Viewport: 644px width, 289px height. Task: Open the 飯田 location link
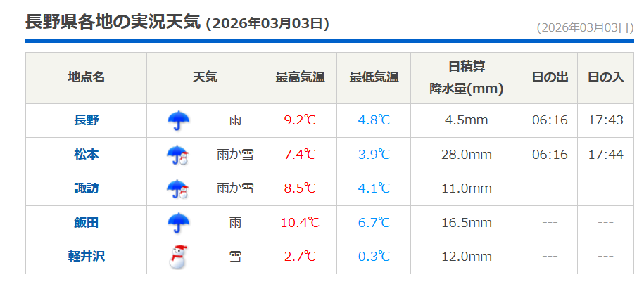click(87, 223)
